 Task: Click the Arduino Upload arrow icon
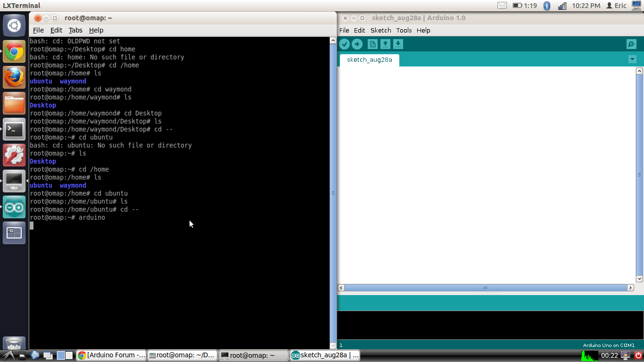click(357, 44)
